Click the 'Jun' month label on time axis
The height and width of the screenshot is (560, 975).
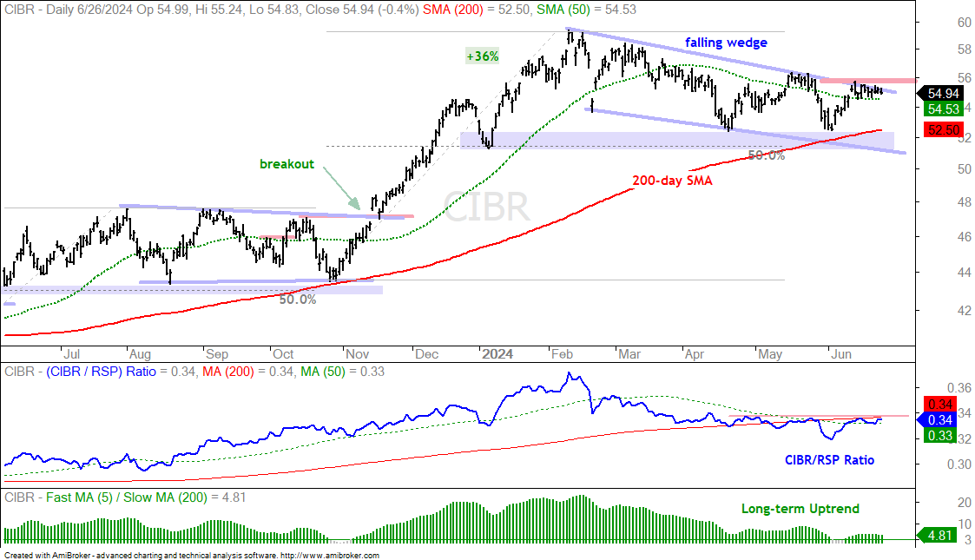[x=840, y=354]
